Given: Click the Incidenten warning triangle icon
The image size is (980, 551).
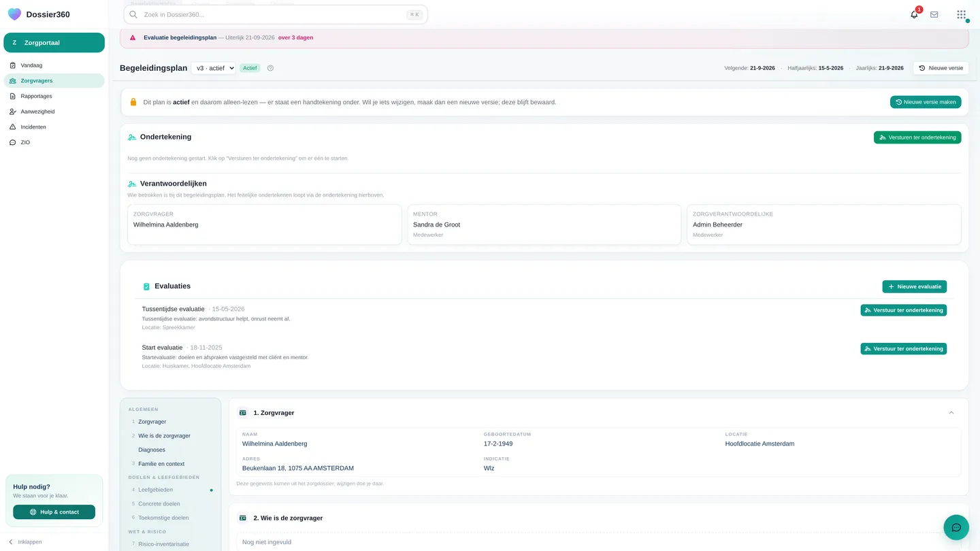Looking at the screenshot, I should 13,127.
